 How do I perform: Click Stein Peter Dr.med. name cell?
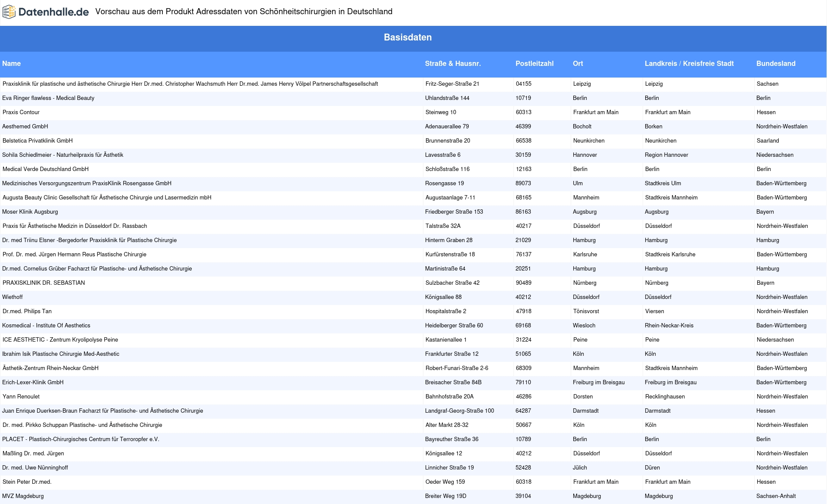(x=27, y=482)
